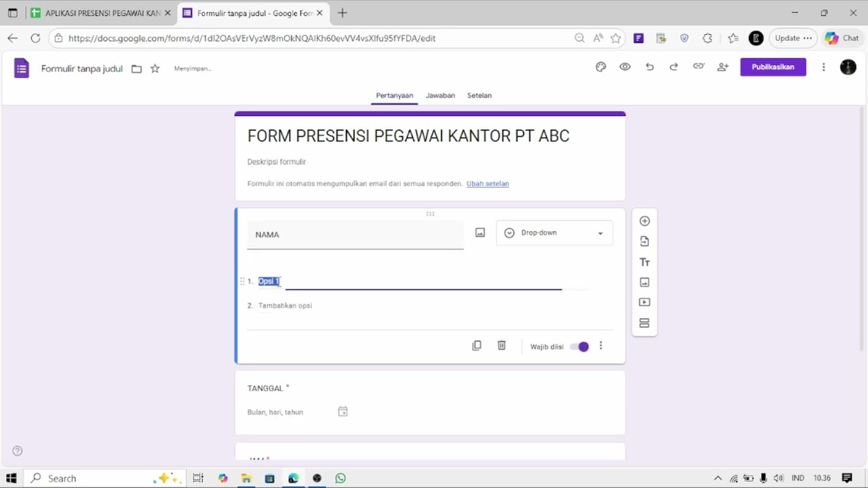The image size is (868, 488).
Task: Click the Publikasikan button
Action: 773,67
